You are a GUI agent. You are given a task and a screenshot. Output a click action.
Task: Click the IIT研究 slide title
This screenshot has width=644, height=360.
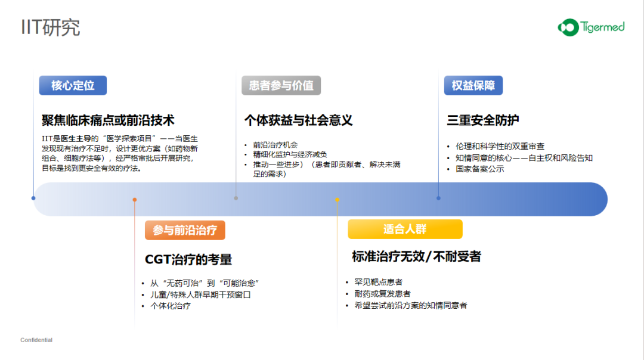point(50,27)
